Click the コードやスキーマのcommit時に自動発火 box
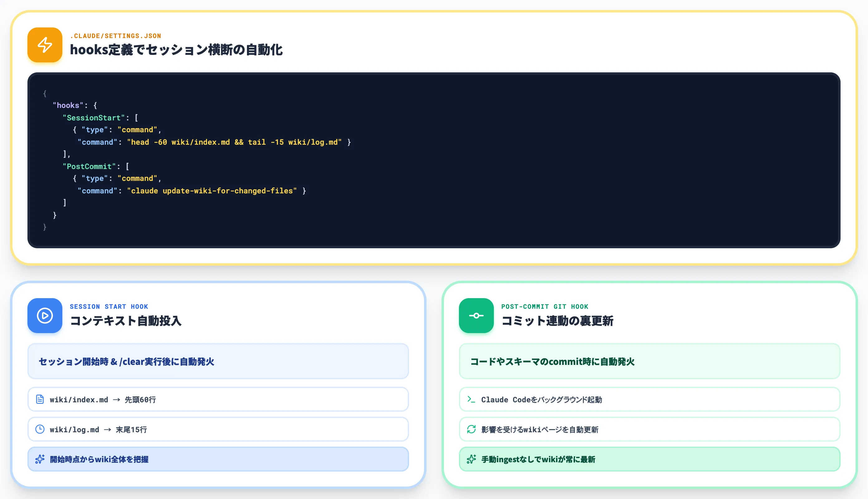This screenshot has width=868, height=499. pos(649,361)
